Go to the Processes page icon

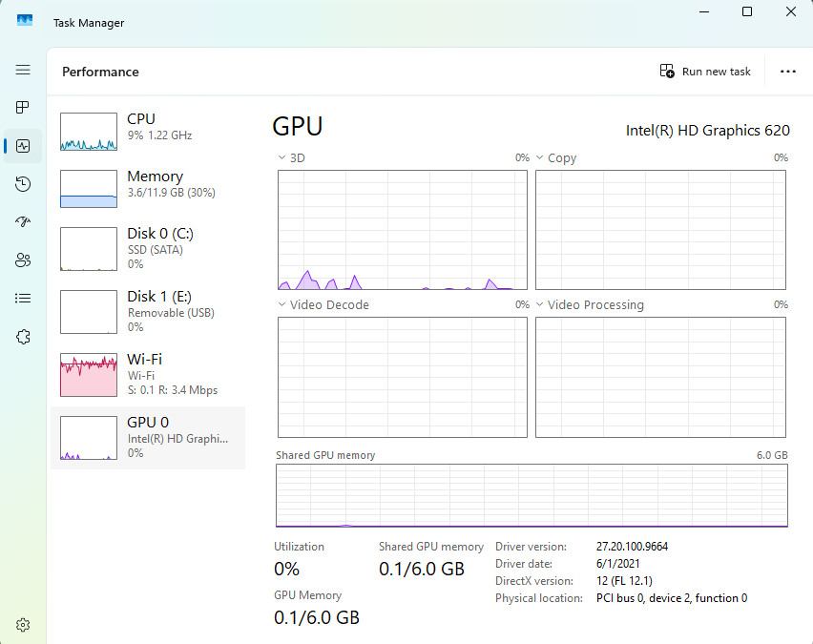pyautogui.click(x=23, y=108)
